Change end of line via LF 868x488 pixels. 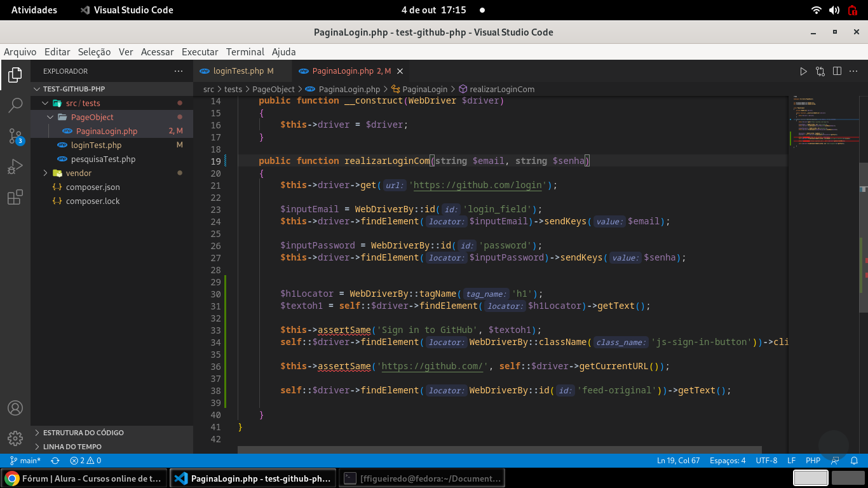pyautogui.click(x=791, y=461)
